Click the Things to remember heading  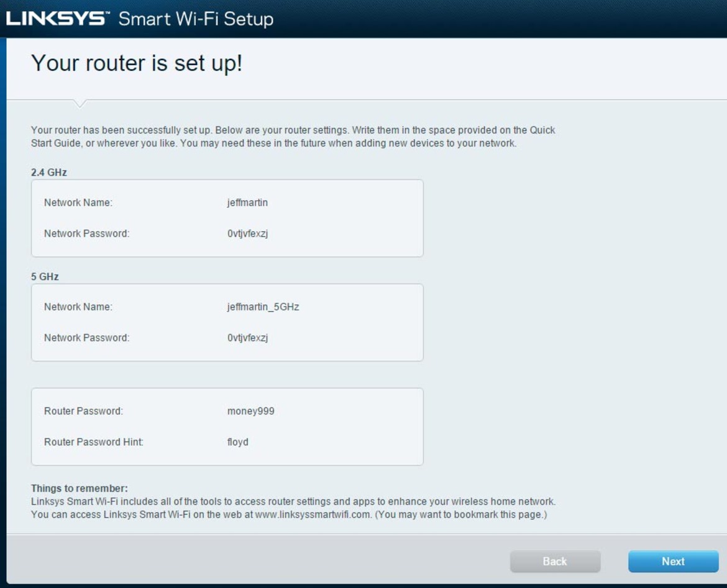pos(80,489)
